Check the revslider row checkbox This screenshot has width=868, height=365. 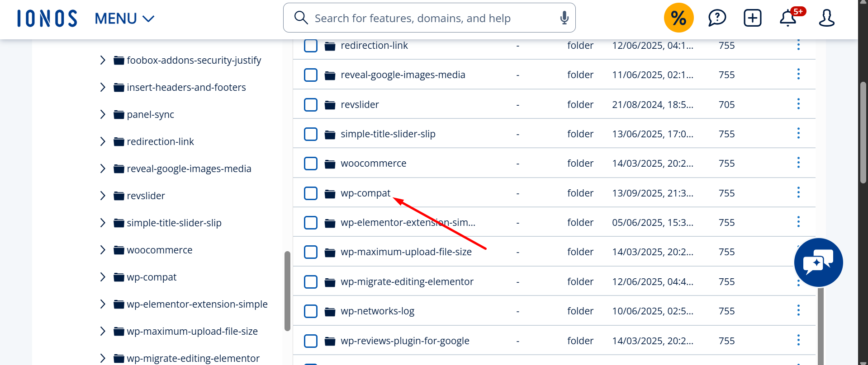[x=311, y=105]
